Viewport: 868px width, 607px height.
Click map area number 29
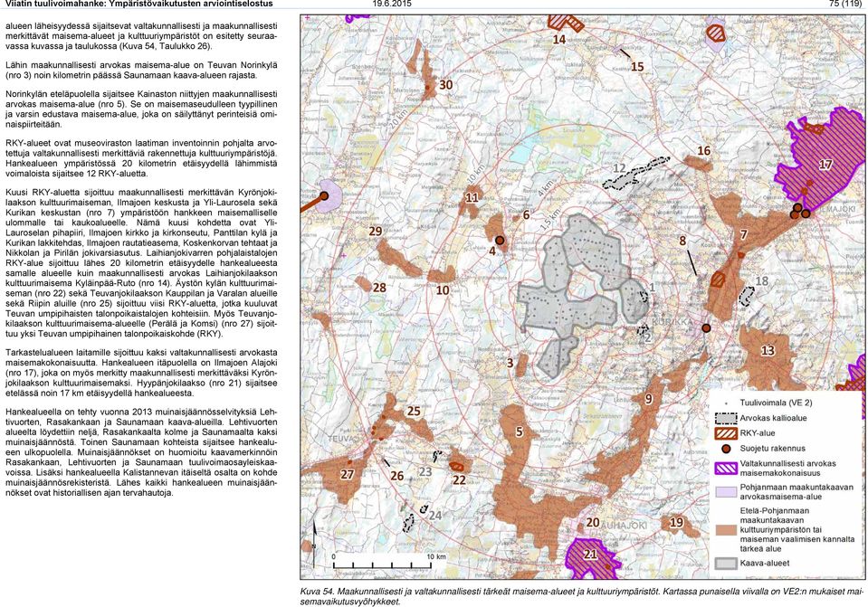tap(376, 231)
